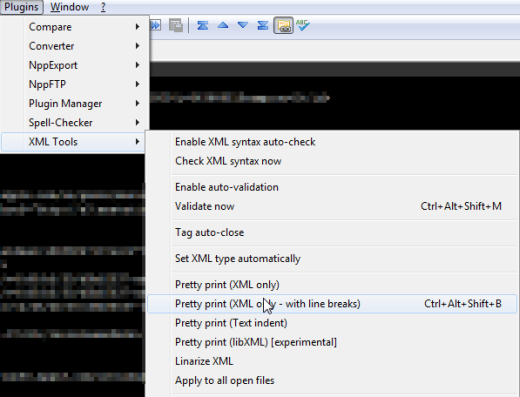The image size is (520, 397).
Task: Choose Pretty print (libXML) [experimental]
Action: tap(332, 342)
